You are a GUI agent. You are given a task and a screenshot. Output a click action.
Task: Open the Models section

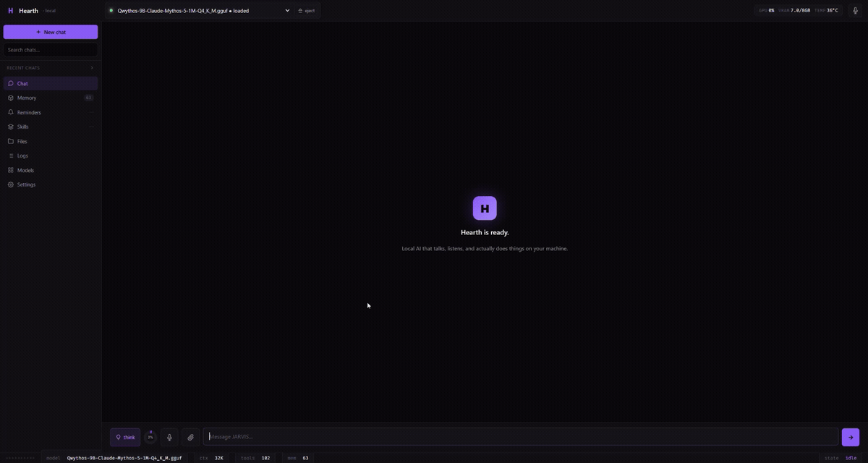coord(51,170)
